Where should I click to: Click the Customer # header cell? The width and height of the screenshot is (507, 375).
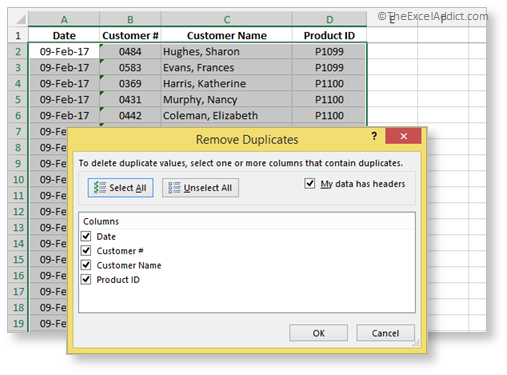pyautogui.click(x=130, y=35)
